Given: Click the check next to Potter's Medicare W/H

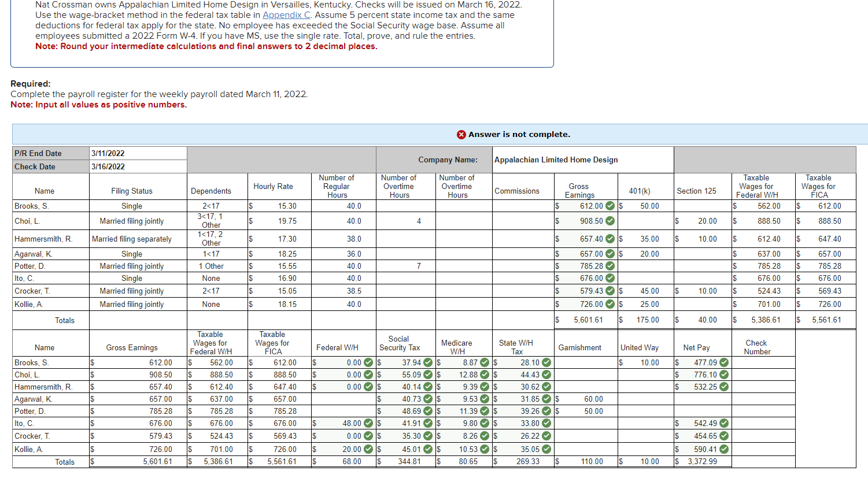Looking at the screenshot, I should (x=483, y=411).
